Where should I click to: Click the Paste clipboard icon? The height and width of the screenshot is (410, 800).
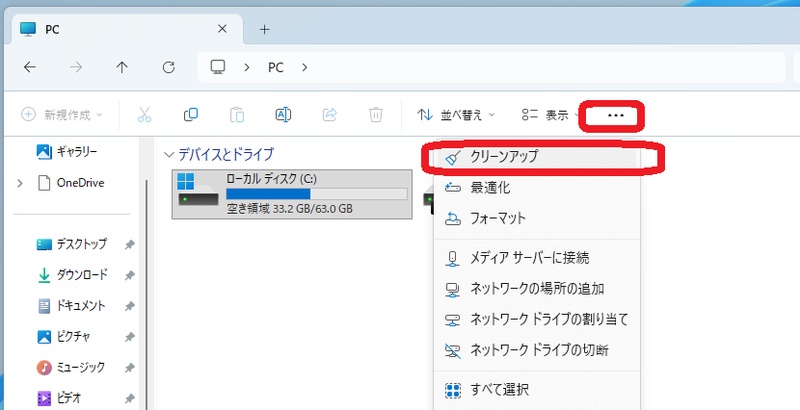(237, 115)
